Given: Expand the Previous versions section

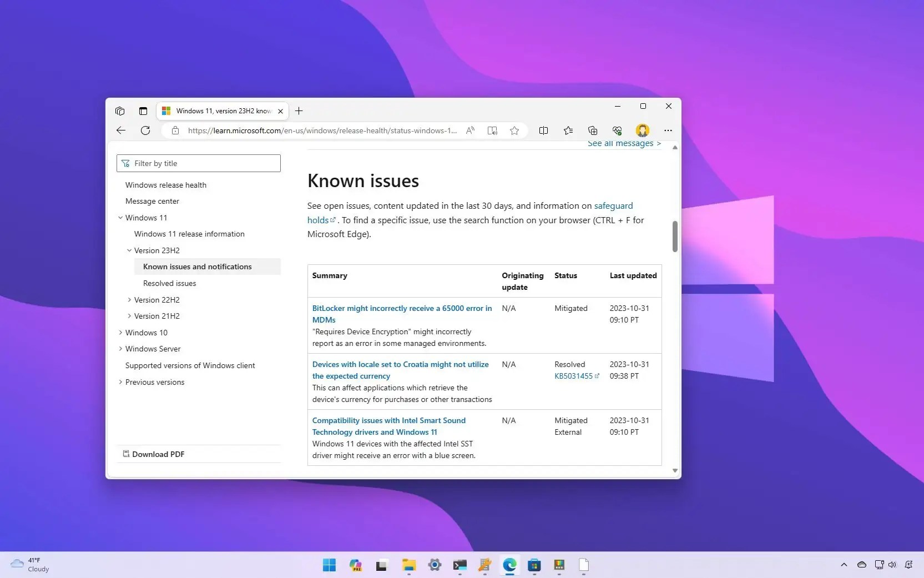Looking at the screenshot, I should tap(120, 382).
